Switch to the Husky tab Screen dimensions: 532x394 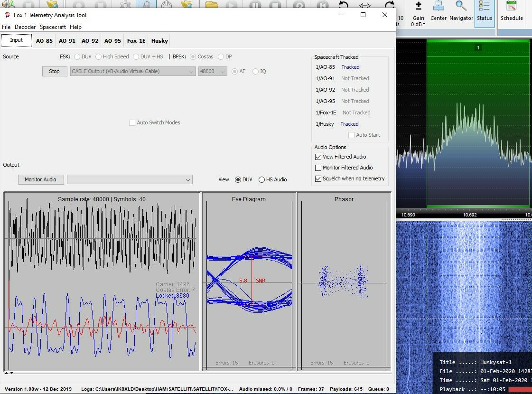[x=159, y=41]
